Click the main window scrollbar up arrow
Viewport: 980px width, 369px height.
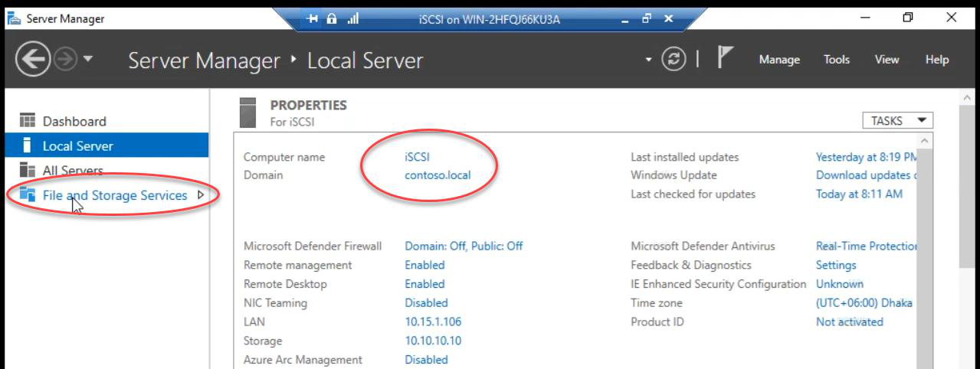969,99
